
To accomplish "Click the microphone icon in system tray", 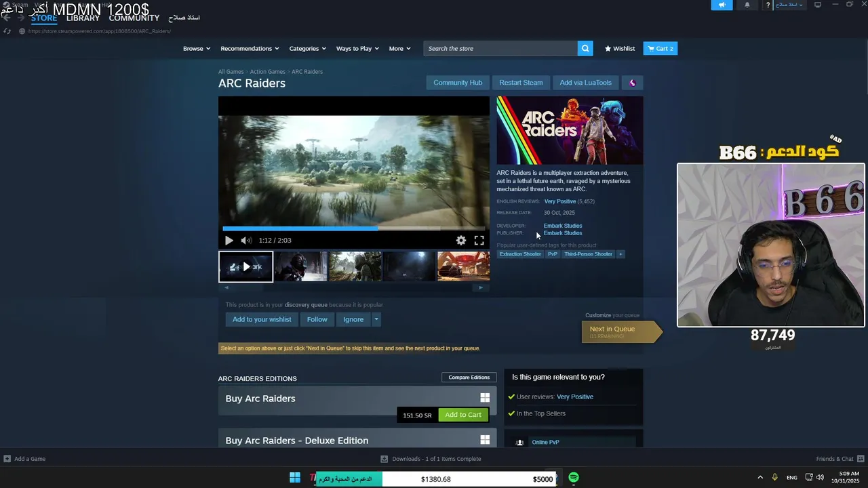I will point(774,478).
